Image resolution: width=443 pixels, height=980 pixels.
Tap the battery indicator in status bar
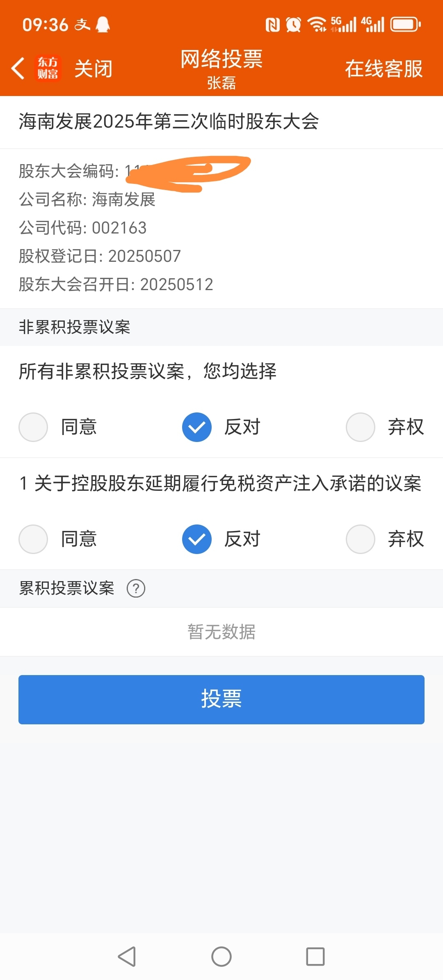click(x=405, y=25)
